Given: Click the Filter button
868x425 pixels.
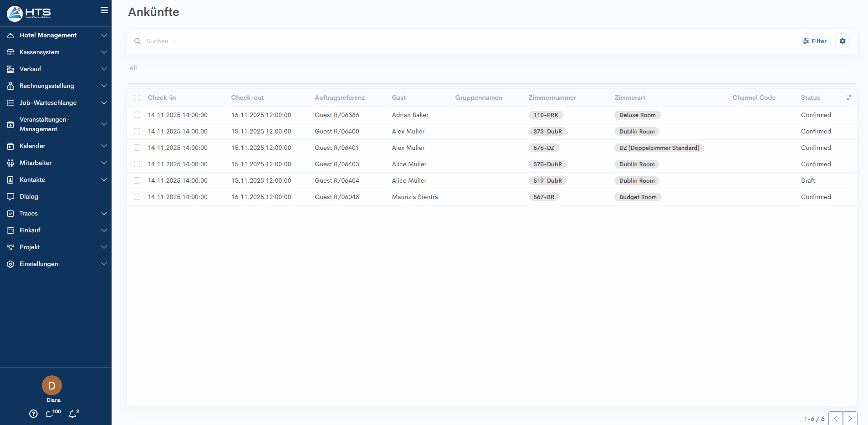Looking at the screenshot, I should 814,41.
